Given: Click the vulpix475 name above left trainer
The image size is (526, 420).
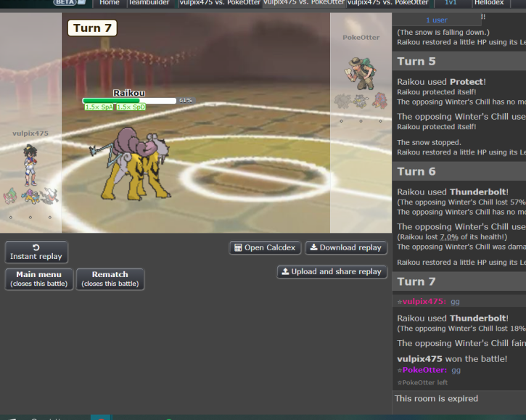Looking at the screenshot, I should pos(30,133).
